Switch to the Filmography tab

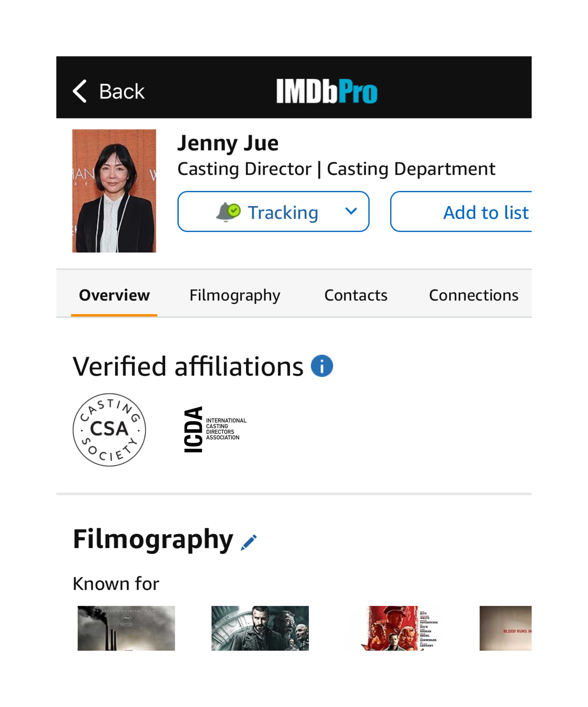tap(235, 295)
